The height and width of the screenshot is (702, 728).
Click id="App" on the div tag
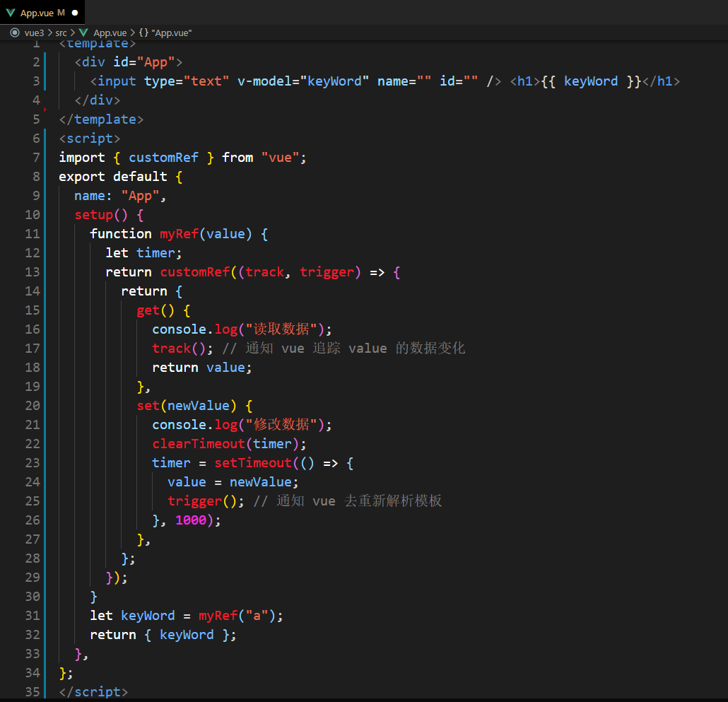point(144,62)
